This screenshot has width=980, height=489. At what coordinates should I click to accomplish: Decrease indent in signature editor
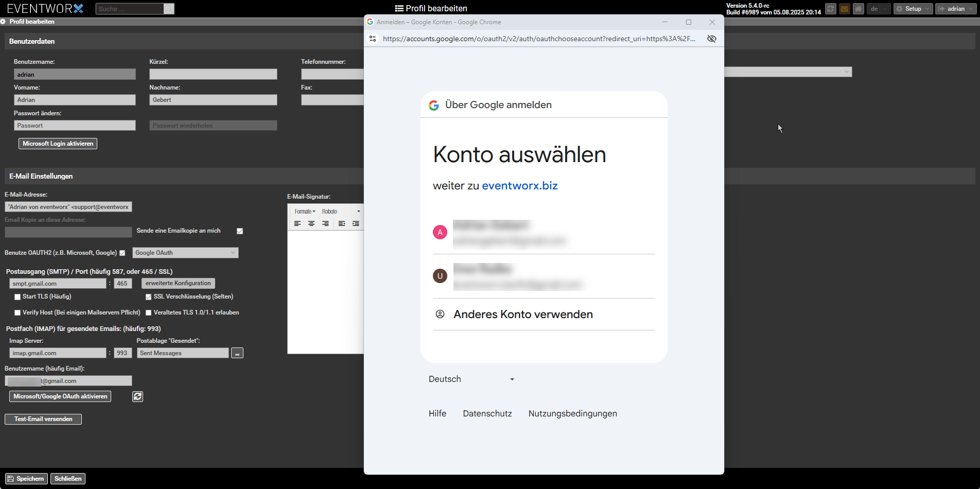[x=342, y=223]
